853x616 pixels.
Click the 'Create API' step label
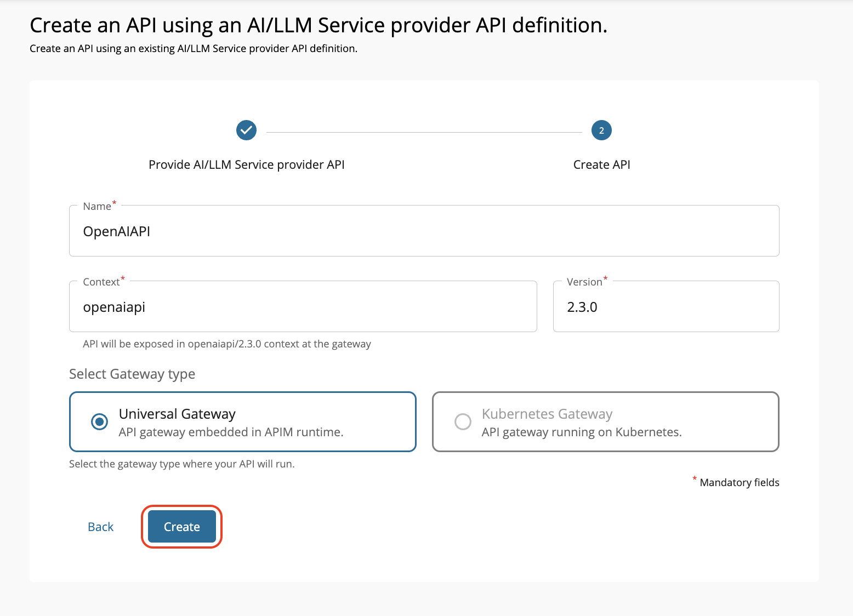click(601, 164)
